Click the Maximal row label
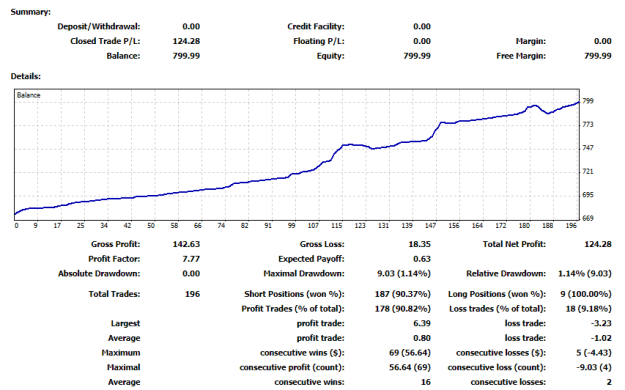The height and width of the screenshot is (390, 625). coord(123,367)
